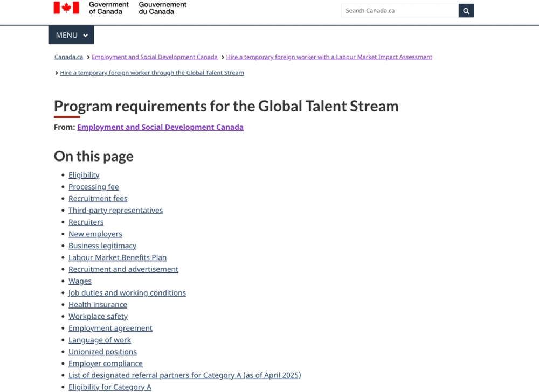This screenshot has width=539, height=392.
Task: Click the Government of Canada flag logo
Action: click(x=66, y=8)
